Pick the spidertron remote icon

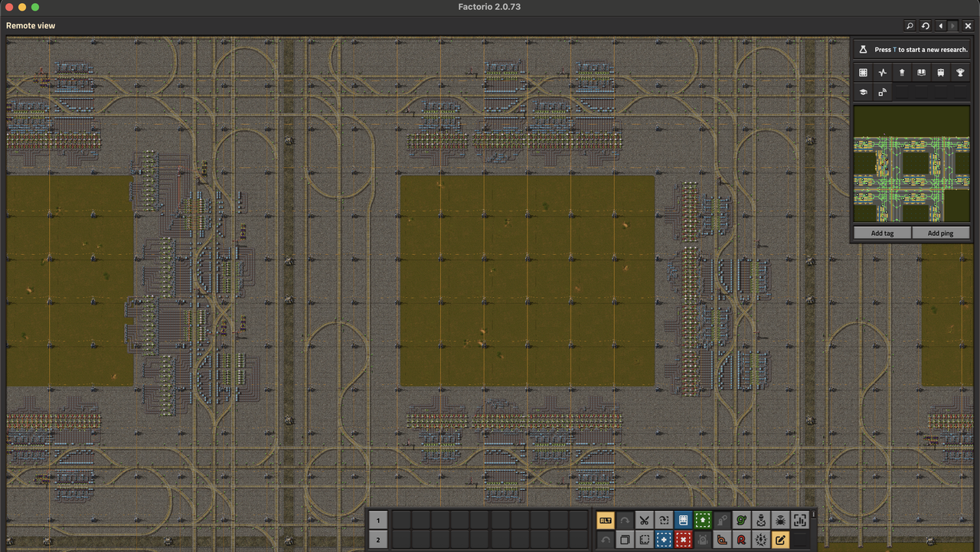pyautogui.click(x=761, y=521)
